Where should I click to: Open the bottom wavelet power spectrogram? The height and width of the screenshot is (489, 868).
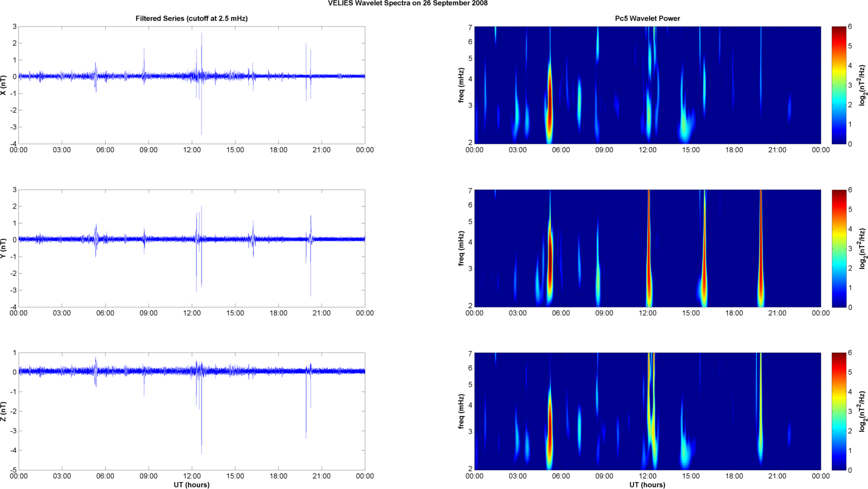click(647, 411)
